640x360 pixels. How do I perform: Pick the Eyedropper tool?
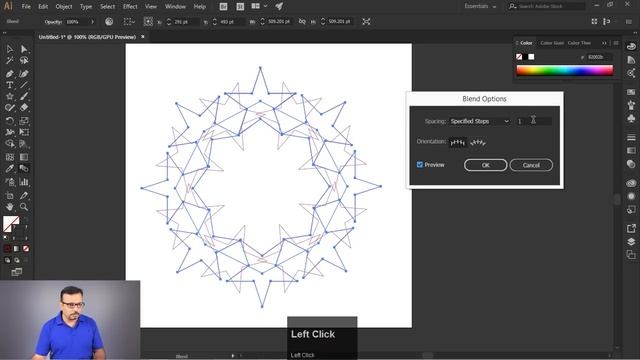point(9,169)
